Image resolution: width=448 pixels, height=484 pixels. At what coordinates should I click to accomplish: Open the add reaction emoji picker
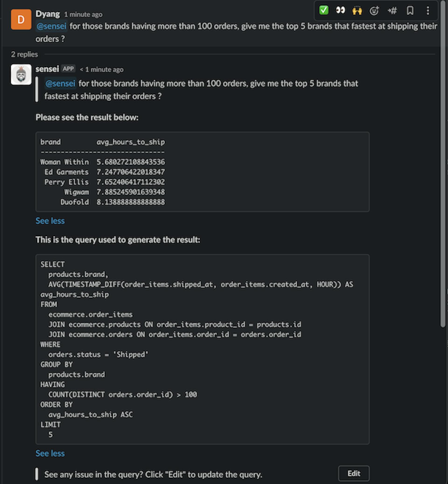374,11
